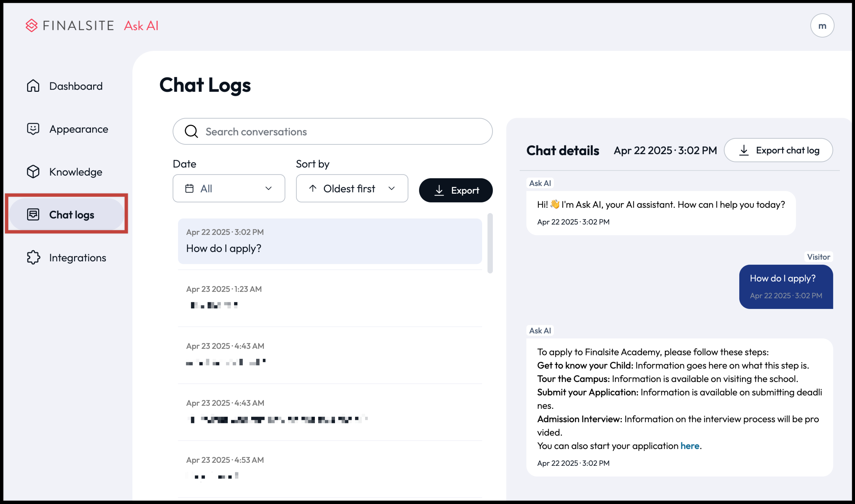
Task: Click the search magnifier icon
Action: point(191,131)
